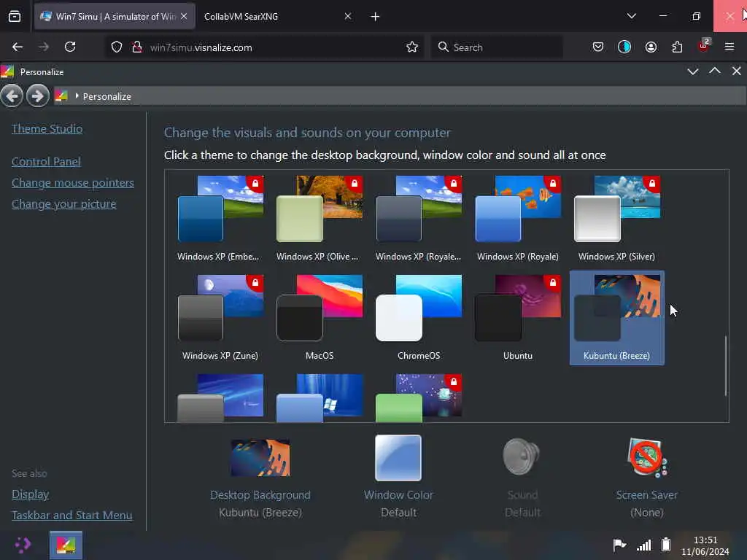The width and height of the screenshot is (747, 560).
Task: Open a new browser tab
Action: point(375,17)
